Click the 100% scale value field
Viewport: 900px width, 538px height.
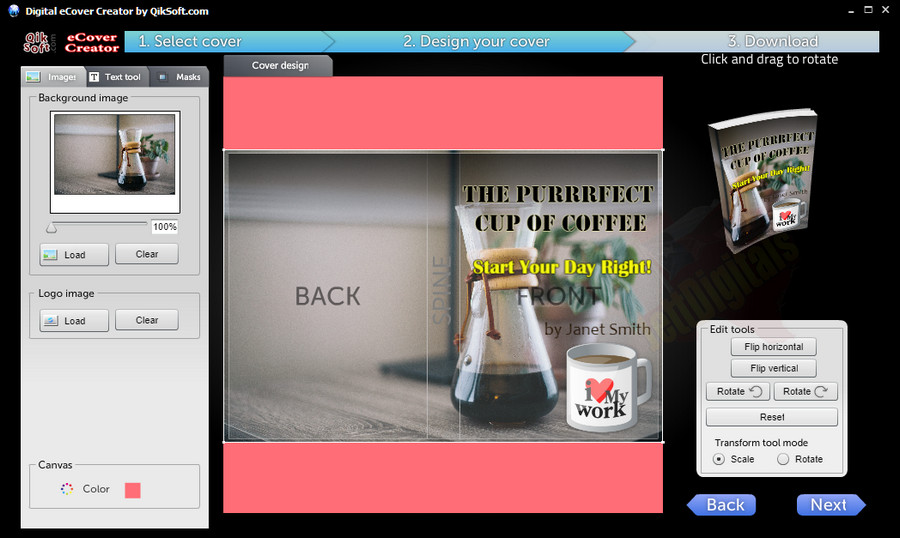(x=165, y=227)
